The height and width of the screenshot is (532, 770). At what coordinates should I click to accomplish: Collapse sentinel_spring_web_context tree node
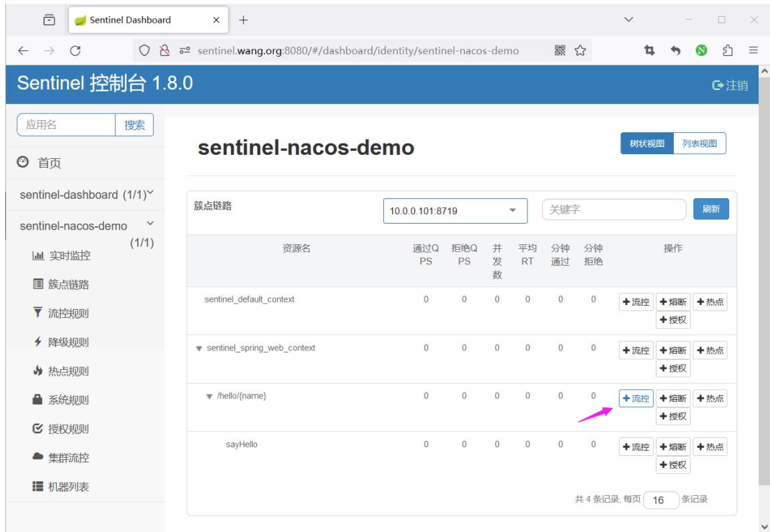pyautogui.click(x=199, y=348)
